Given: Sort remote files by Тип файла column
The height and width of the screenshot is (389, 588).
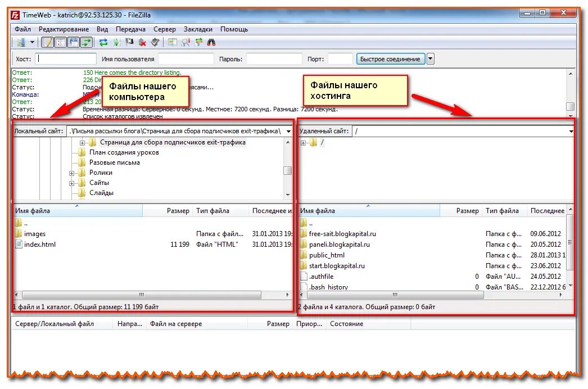Looking at the screenshot, I should click(504, 211).
